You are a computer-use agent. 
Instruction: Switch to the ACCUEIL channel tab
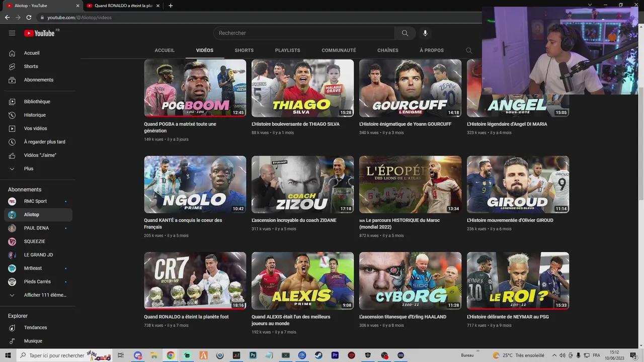(165, 50)
